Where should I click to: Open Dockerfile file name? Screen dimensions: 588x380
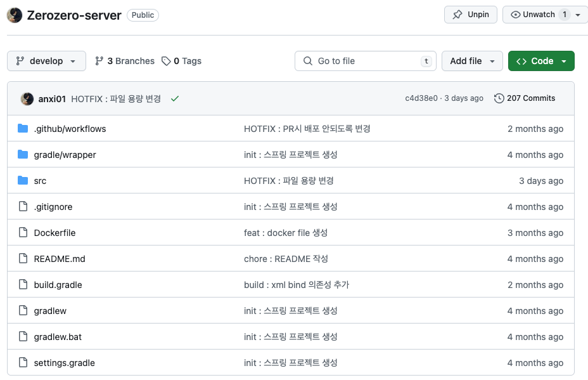(x=54, y=233)
